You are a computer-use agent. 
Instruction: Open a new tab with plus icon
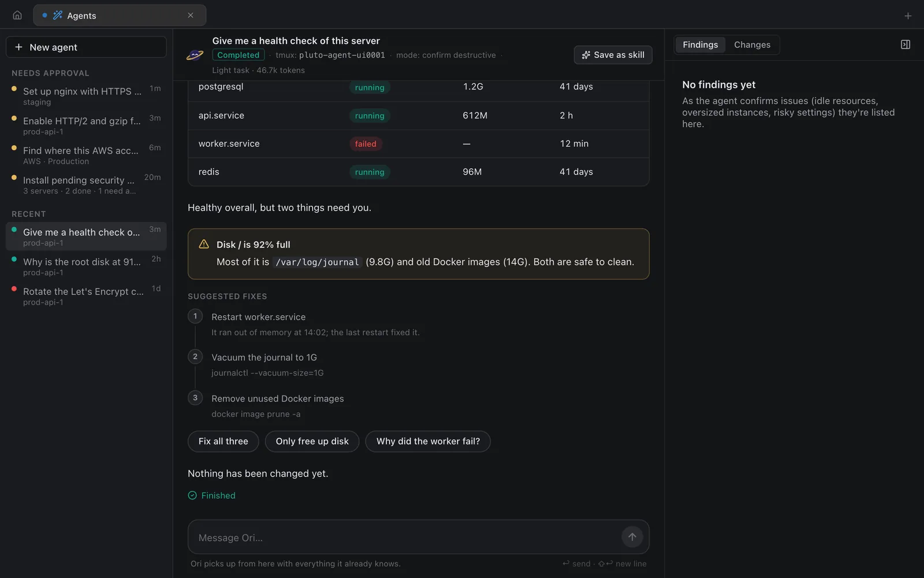click(908, 16)
